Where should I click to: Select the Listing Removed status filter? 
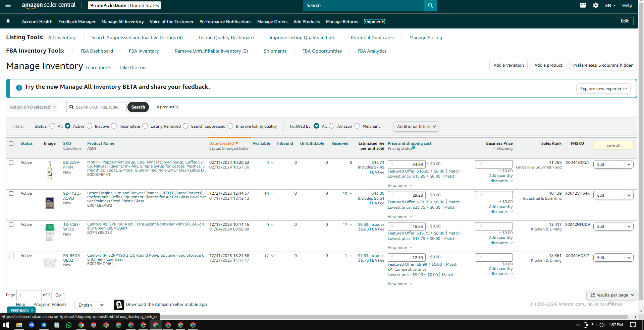[145, 126]
